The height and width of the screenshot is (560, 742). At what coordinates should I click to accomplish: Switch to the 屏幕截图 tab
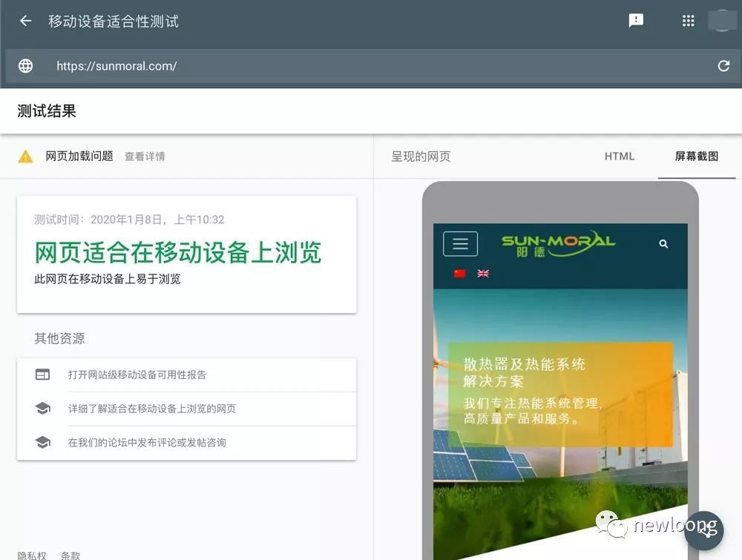pos(696,157)
